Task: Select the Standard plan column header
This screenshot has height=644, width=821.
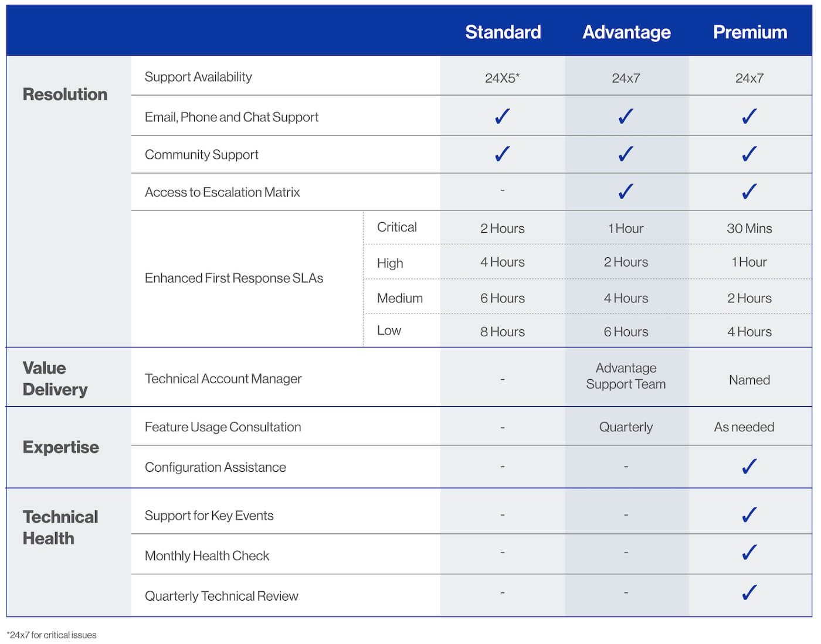Action: pos(503,32)
